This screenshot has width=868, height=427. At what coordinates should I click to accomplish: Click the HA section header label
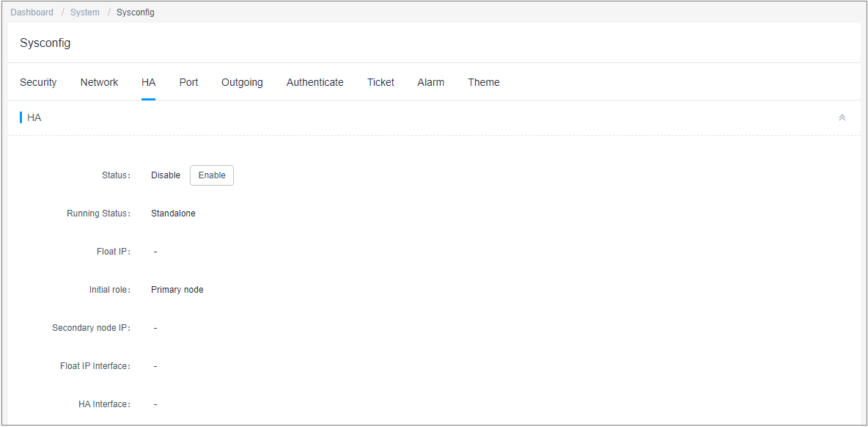click(34, 117)
